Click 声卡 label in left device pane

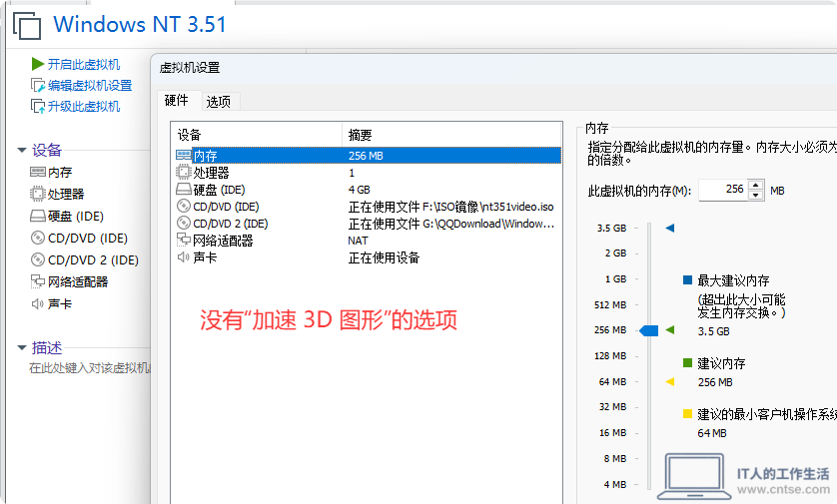[x=59, y=304]
